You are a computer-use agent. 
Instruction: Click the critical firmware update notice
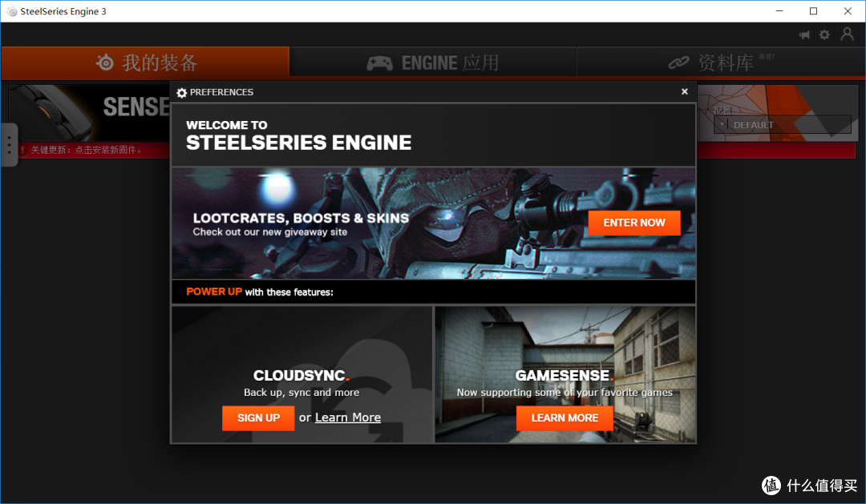click(x=86, y=150)
